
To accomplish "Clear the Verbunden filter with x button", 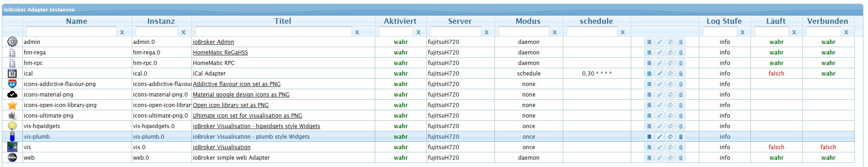I will pyautogui.click(x=846, y=32).
